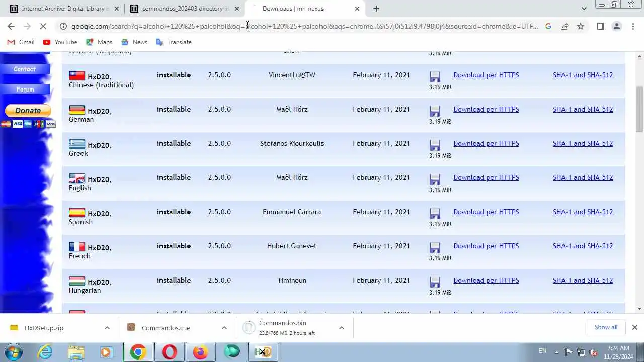Open SHA-1 and SHA-512 for Spanish
The width and height of the screenshot is (644, 362).
(583, 212)
